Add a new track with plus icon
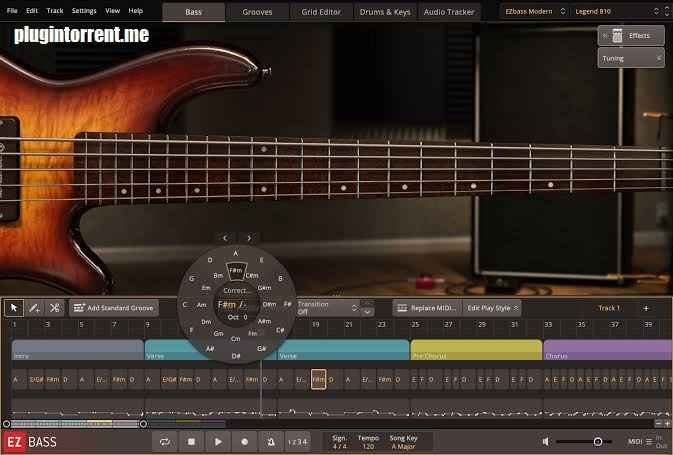 [646, 308]
